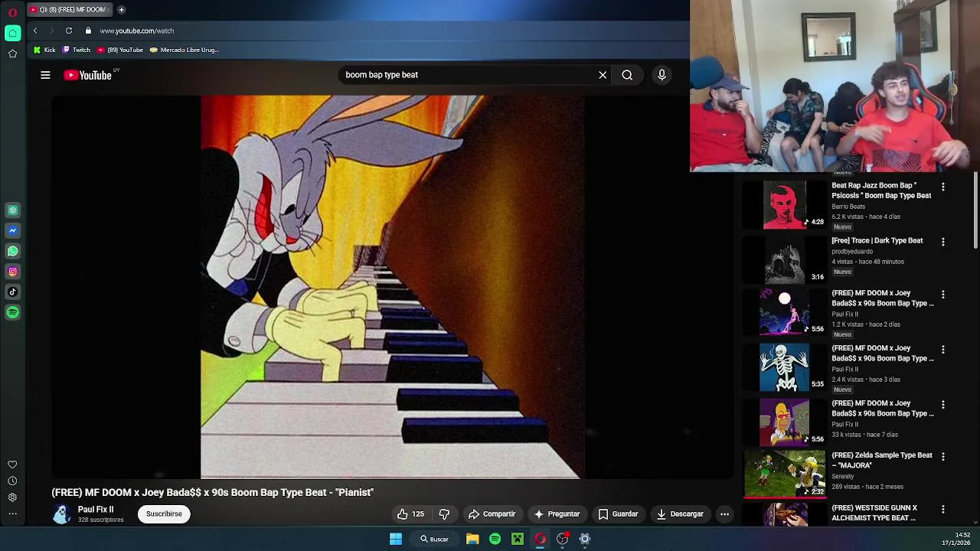980x551 pixels.
Task: Play the skeleton thumbnail video
Action: [x=784, y=367]
